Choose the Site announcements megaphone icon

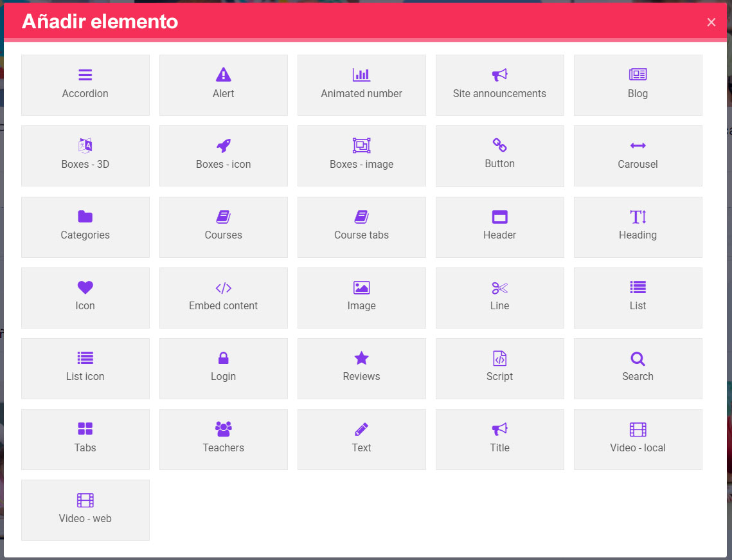point(499,75)
